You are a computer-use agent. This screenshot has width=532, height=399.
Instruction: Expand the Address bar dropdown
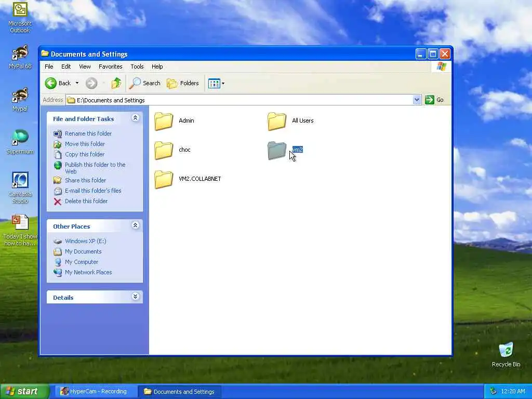coord(417,100)
